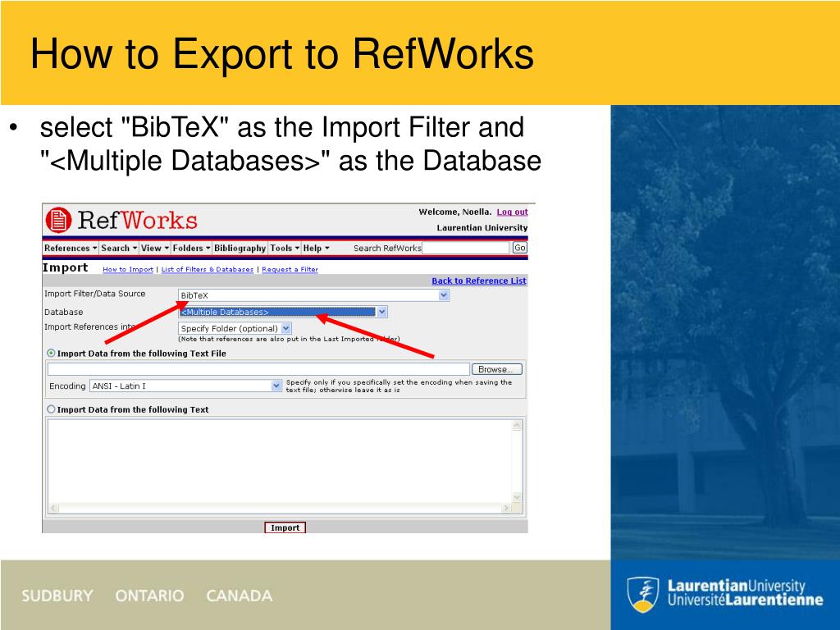Click the Log out link

click(x=512, y=212)
